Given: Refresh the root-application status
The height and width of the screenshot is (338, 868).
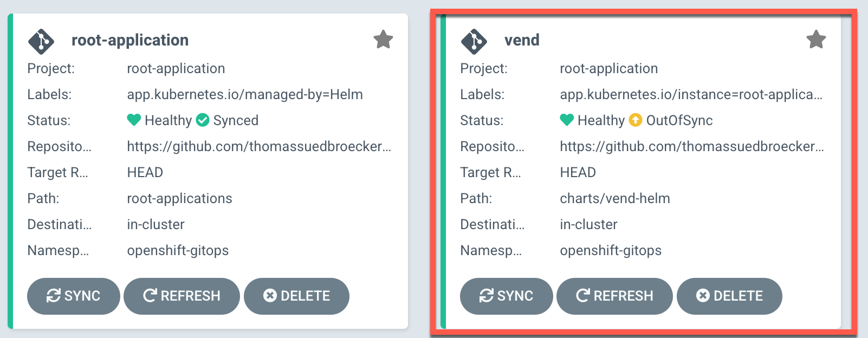Looking at the screenshot, I should 182,296.
